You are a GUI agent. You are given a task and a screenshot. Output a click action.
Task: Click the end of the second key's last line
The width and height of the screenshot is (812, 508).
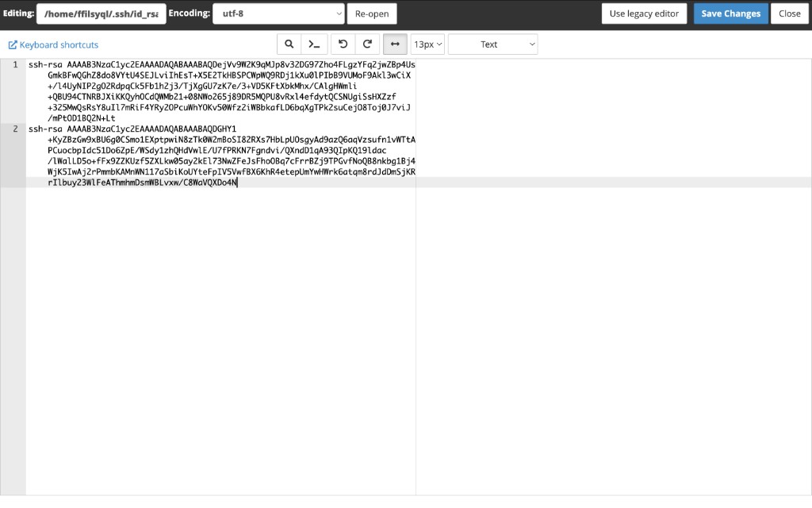238,183
